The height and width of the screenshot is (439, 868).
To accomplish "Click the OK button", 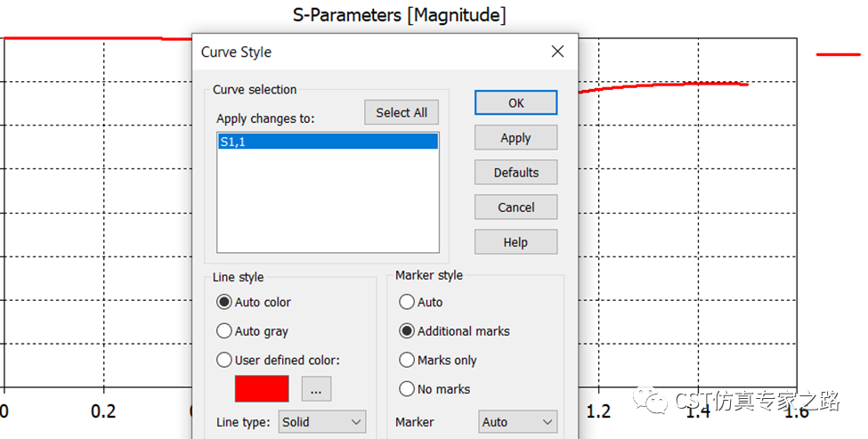I will pyautogui.click(x=516, y=103).
